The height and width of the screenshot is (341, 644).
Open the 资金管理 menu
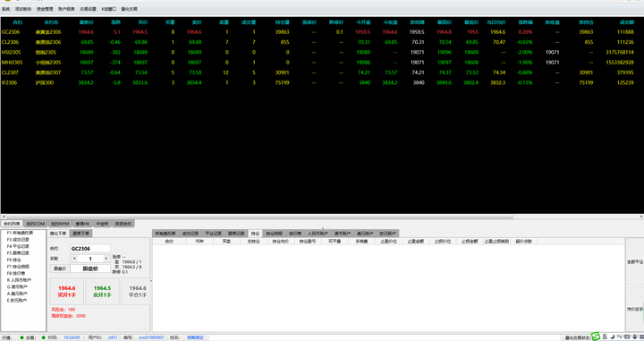point(45,9)
